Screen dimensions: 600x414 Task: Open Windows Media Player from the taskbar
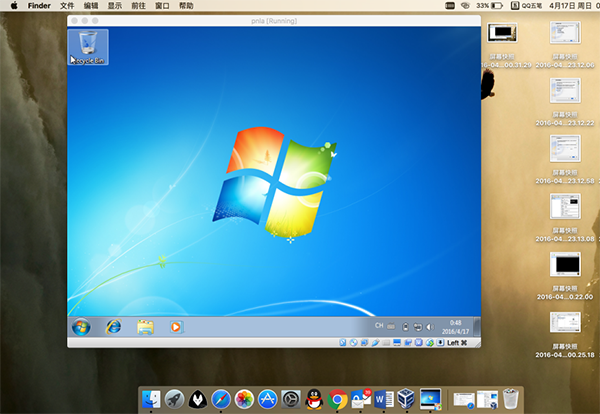176,326
